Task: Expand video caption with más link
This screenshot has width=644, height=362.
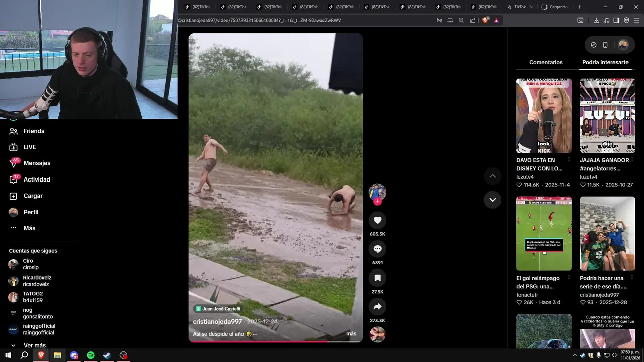Action: pyautogui.click(x=351, y=334)
